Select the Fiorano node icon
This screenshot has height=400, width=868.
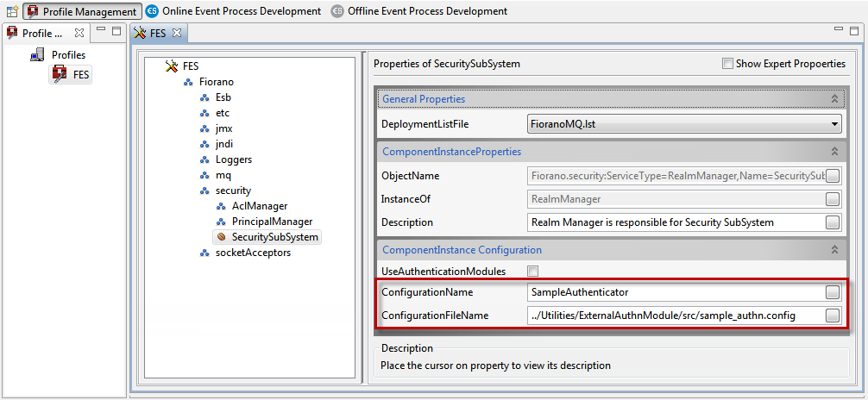pos(188,83)
